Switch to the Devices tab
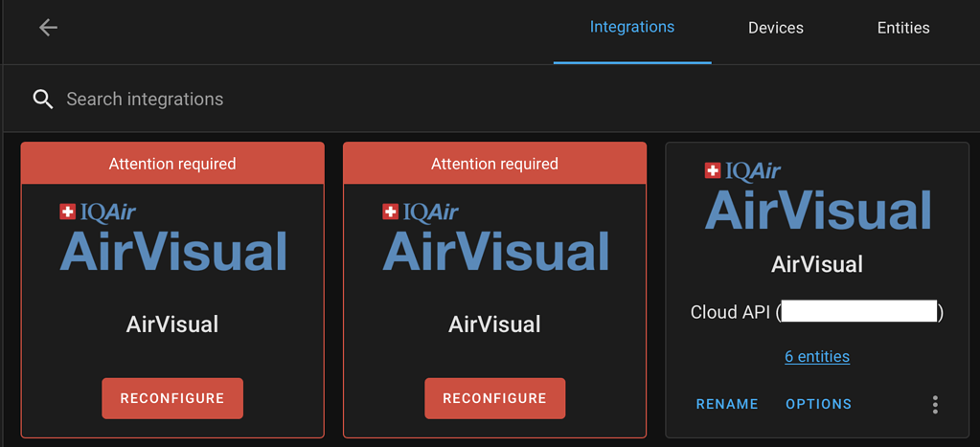This screenshot has width=980, height=447. pos(776,28)
